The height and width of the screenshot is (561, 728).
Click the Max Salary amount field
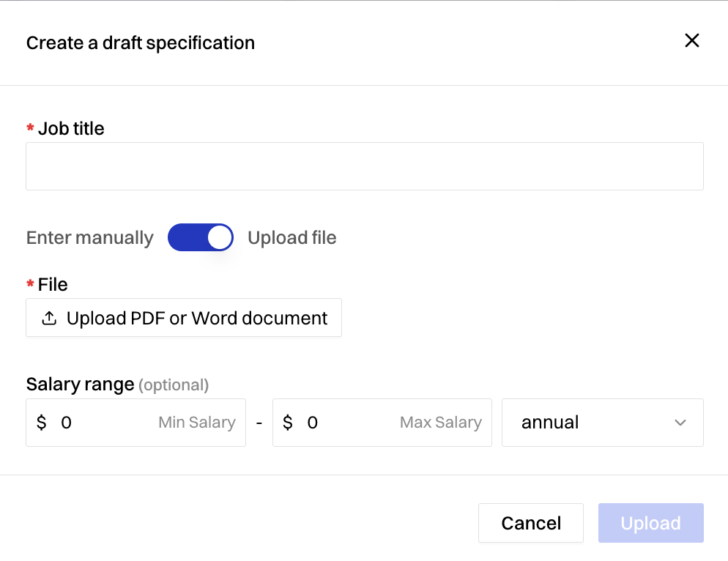coord(382,423)
